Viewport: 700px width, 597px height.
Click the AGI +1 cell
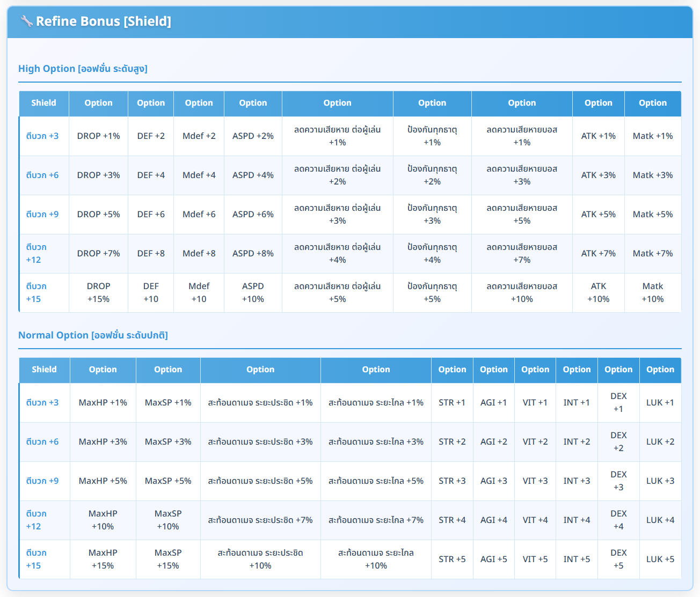493,403
